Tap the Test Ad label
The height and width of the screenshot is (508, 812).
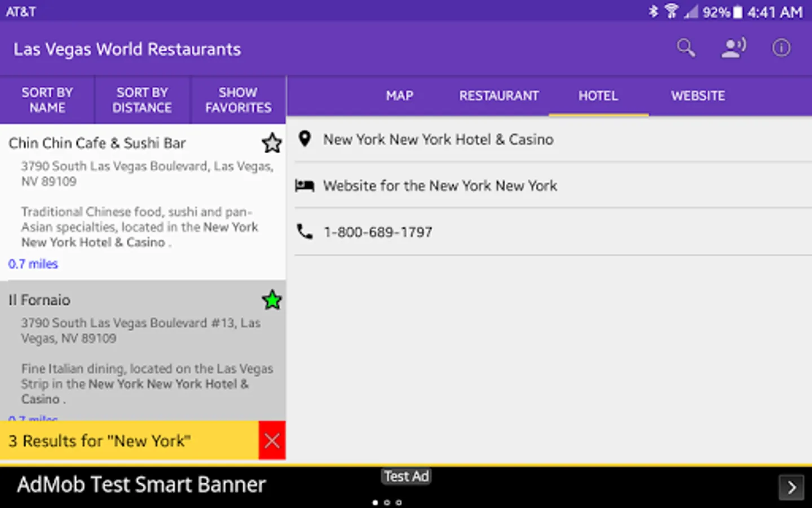pos(407,476)
